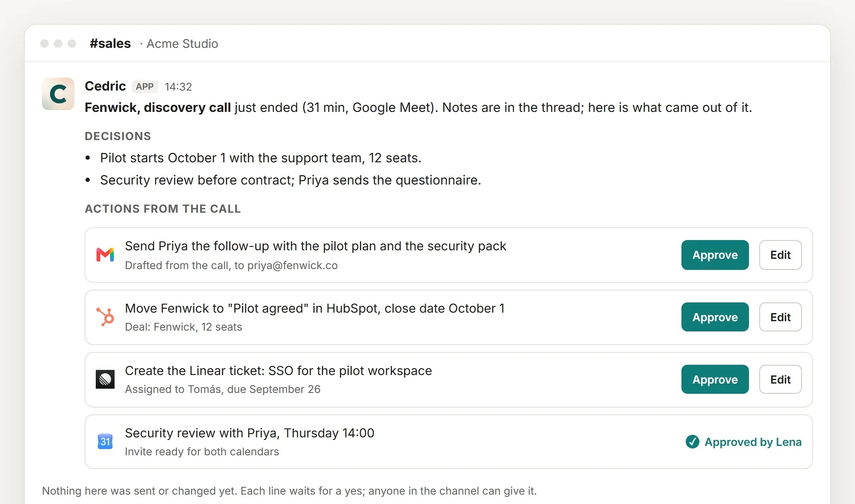855x504 pixels.
Task: Click 'Send Priya the follow-up' action title
Action: click(x=315, y=246)
